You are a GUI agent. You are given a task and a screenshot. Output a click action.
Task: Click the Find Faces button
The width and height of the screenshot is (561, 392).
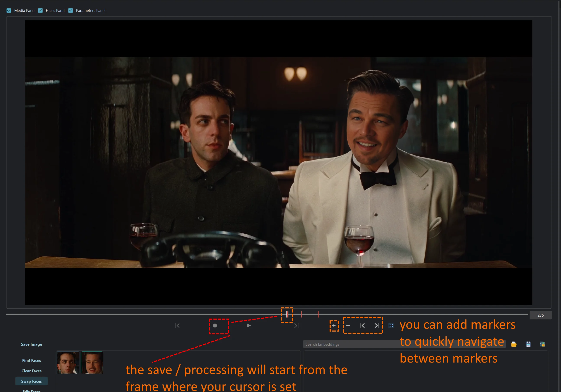(31, 361)
